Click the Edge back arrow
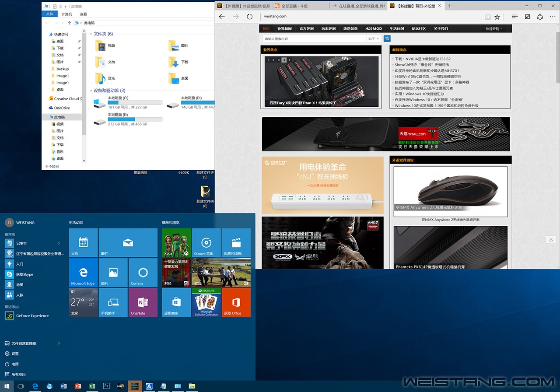The height and width of the screenshot is (392, 560). tap(222, 17)
